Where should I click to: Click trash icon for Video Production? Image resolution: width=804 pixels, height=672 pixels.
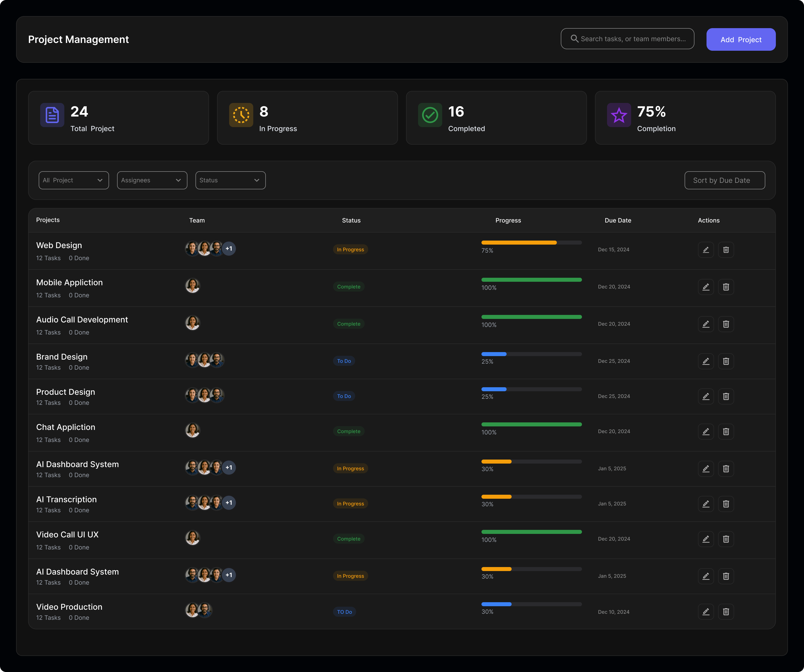click(x=726, y=611)
